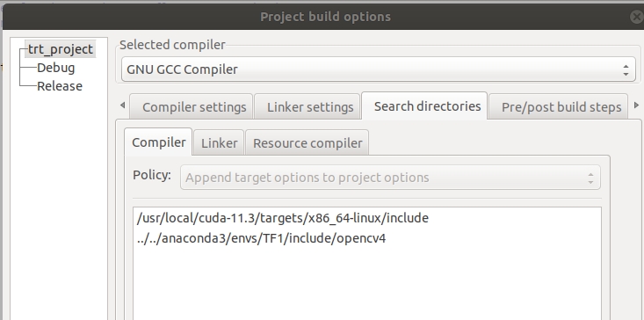Select the cuda-11.3 include directory entry
The width and height of the screenshot is (644, 320).
tap(283, 218)
